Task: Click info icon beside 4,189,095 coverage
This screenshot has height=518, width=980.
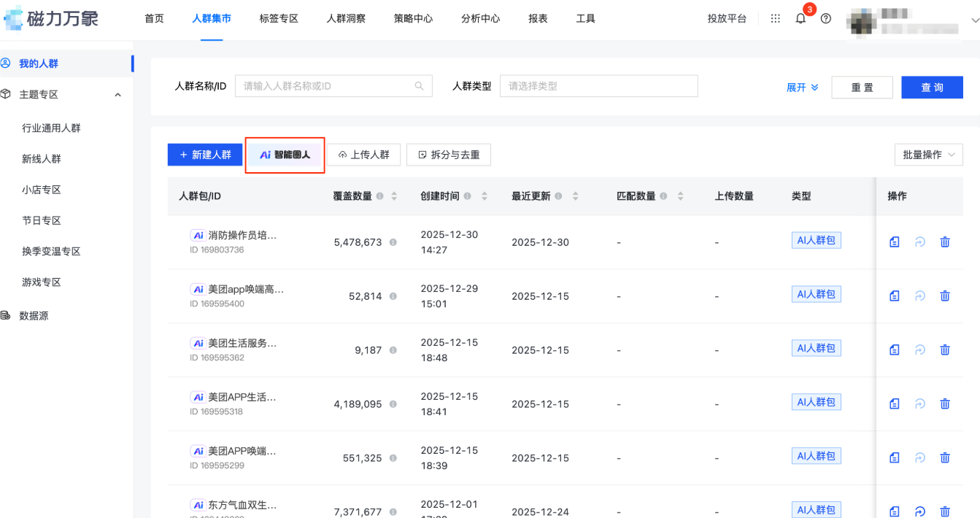Action: (x=393, y=404)
